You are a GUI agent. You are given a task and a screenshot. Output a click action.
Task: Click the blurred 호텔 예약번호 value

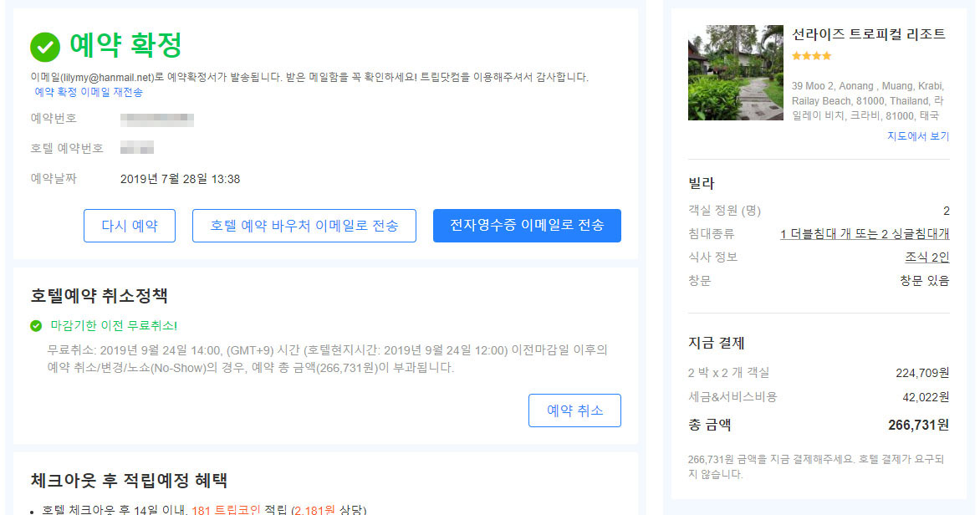point(137,148)
